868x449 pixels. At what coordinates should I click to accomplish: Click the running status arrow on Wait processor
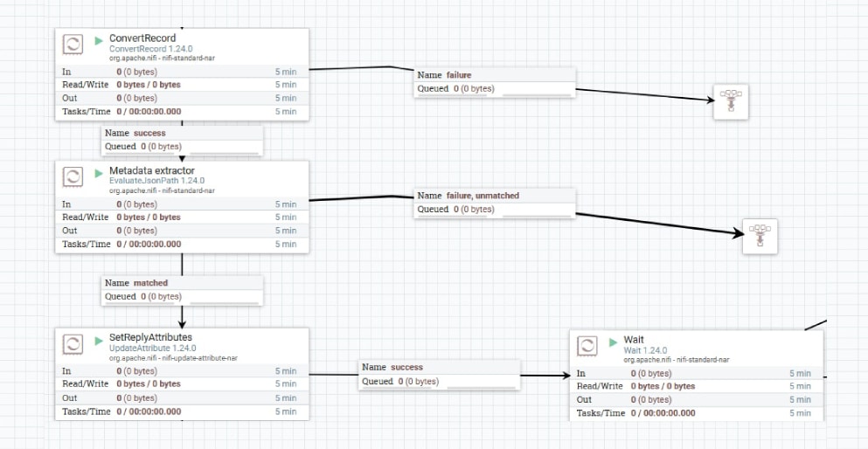tap(613, 341)
